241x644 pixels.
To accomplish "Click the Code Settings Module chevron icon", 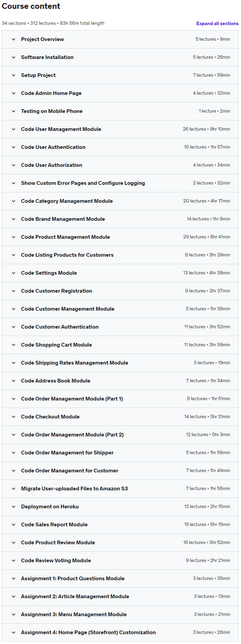I will click(14, 273).
